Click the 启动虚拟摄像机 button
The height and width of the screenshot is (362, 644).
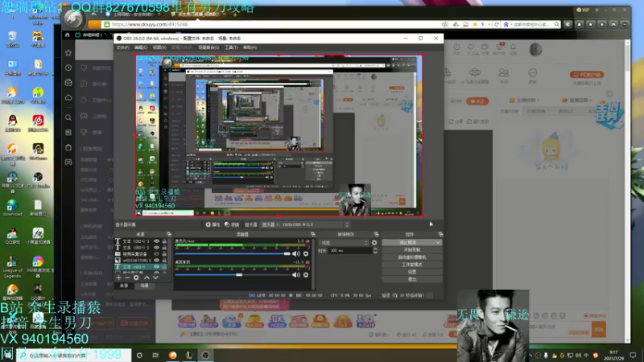(x=412, y=257)
